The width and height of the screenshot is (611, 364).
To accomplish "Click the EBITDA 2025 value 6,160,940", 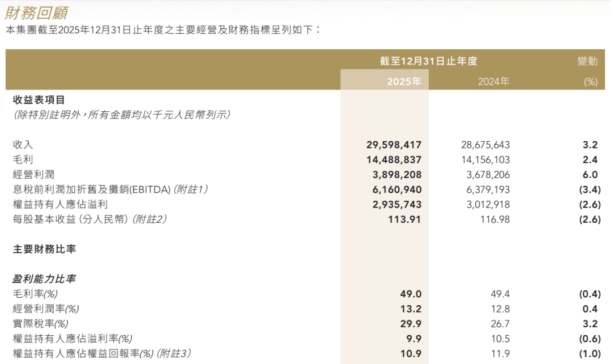I will (394, 189).
